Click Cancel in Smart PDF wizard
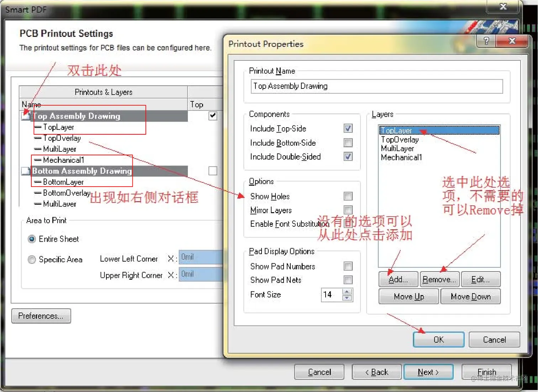 click(319, 372)
